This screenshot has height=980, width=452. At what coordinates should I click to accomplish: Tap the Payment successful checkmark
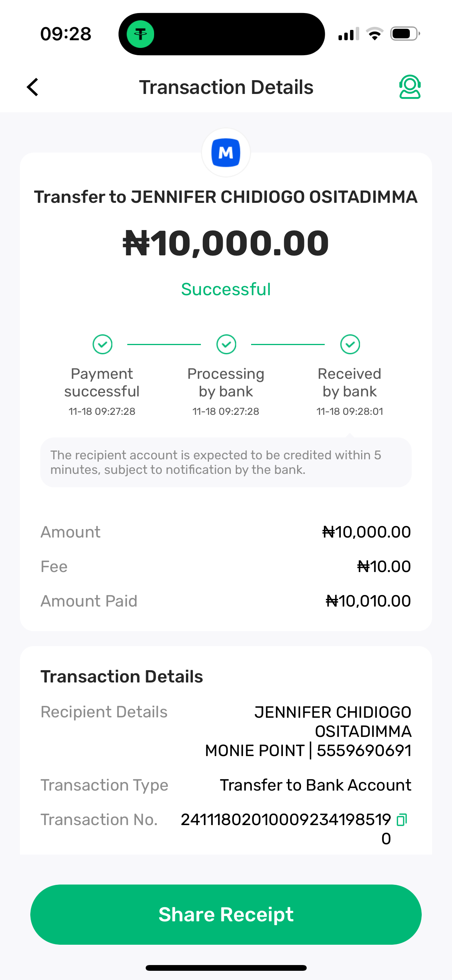click(x=102, y=344)
